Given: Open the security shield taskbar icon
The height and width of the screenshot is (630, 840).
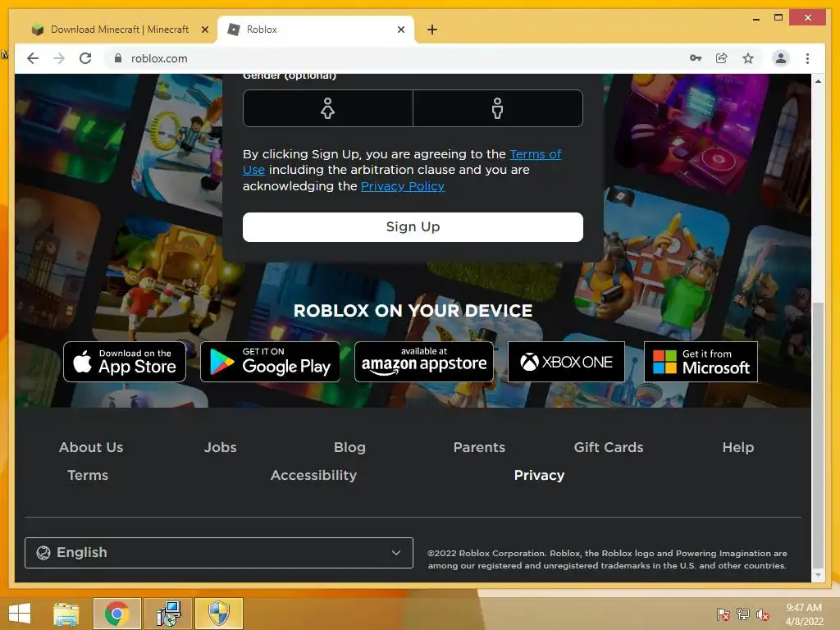Looking at the screenshot, I should [218, 614].
